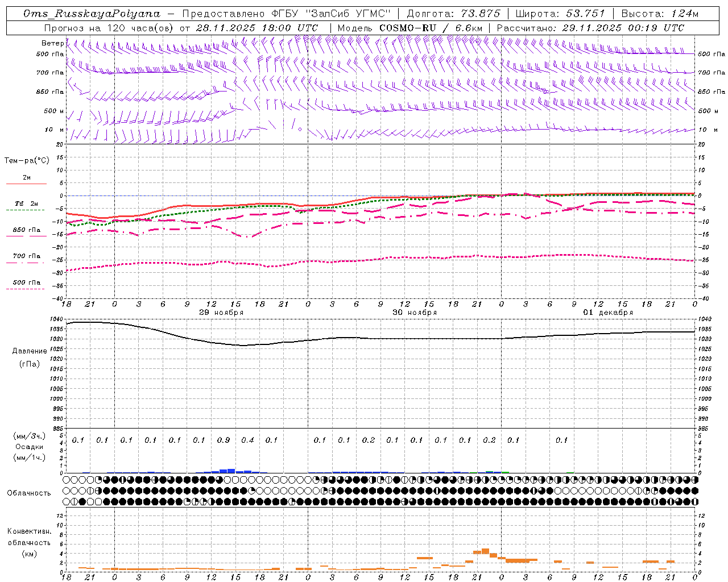Click the '01 декабря' date label
The width and height of the screenshot is (728, 582).
click(608, 313)
